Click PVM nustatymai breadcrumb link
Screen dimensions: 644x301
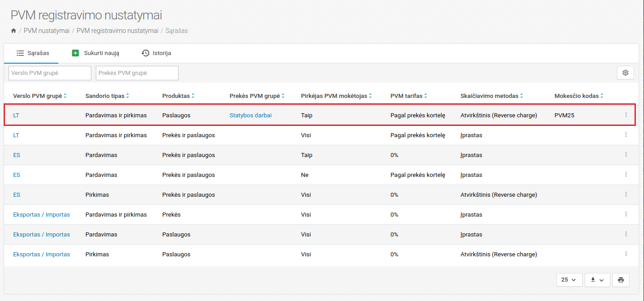point(47,31)
